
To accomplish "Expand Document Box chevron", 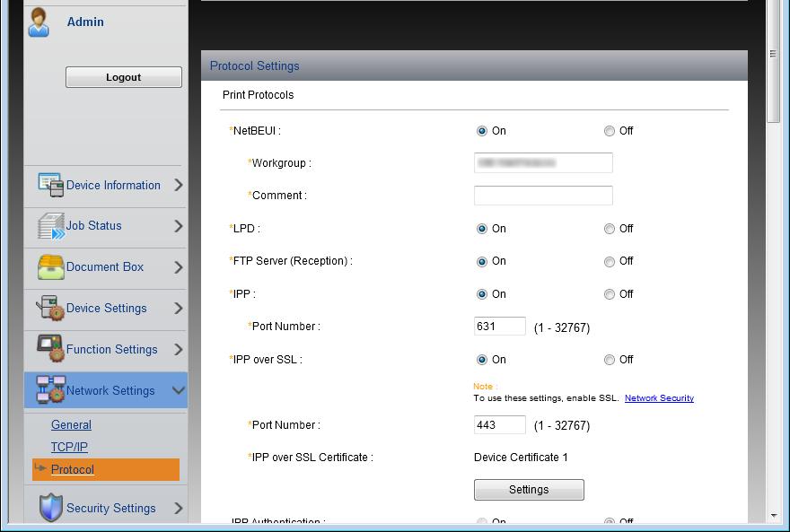I will click(x=179, y=267).
